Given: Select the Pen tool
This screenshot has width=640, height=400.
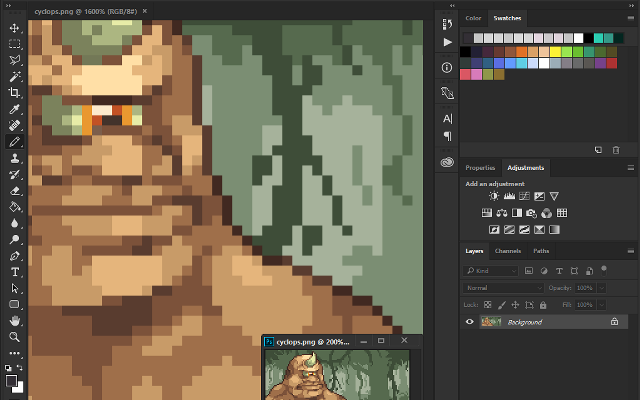Looking at the screenshot, I should pyautogui.click(x=14, y=256).
